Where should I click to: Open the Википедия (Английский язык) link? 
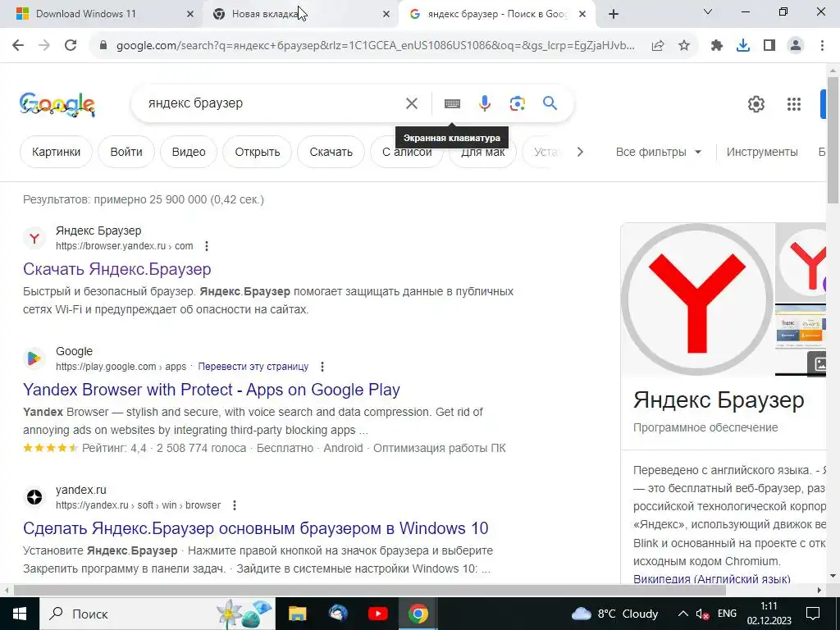coord(711,579)
